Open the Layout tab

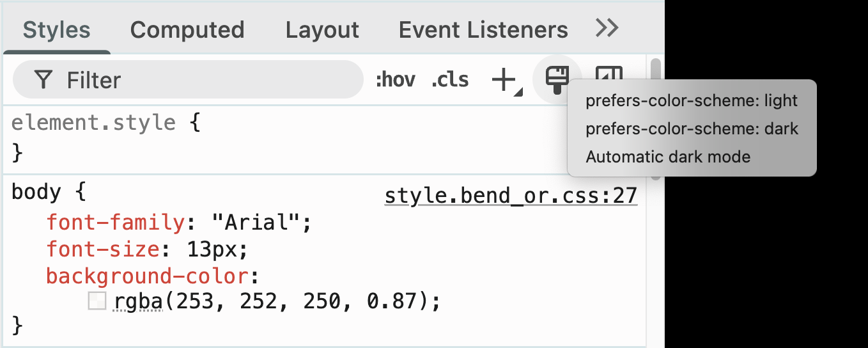[322, 29]
